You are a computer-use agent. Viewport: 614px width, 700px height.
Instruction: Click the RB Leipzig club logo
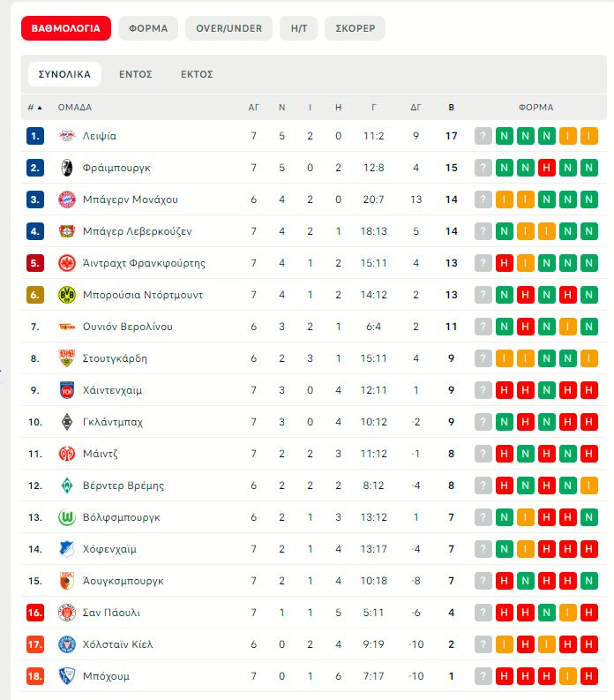coord(67,136)
